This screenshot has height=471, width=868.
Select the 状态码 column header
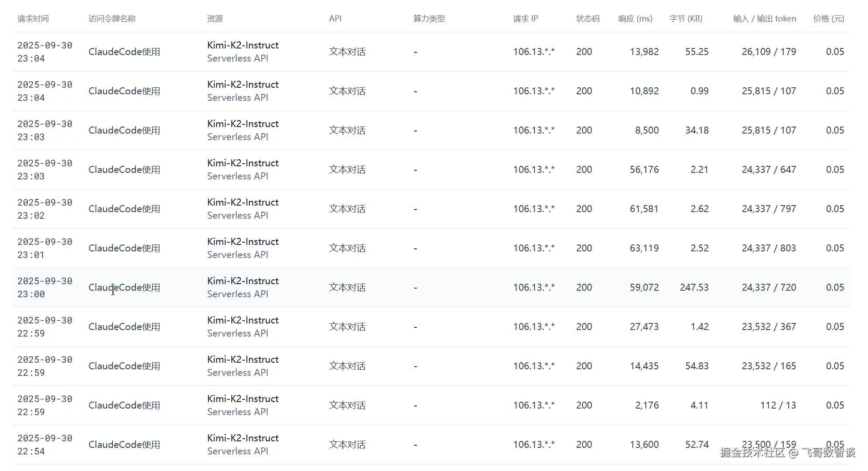[x=588, y=19]
